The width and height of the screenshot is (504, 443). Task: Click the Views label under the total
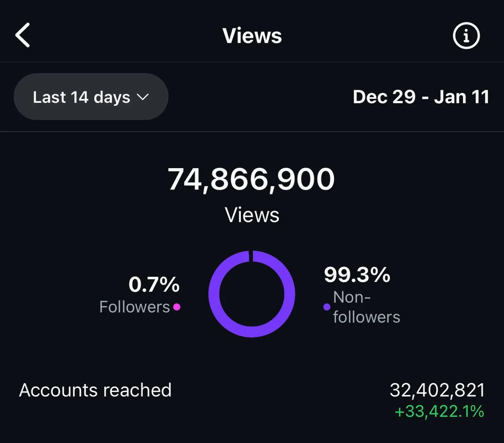[252, 215]
